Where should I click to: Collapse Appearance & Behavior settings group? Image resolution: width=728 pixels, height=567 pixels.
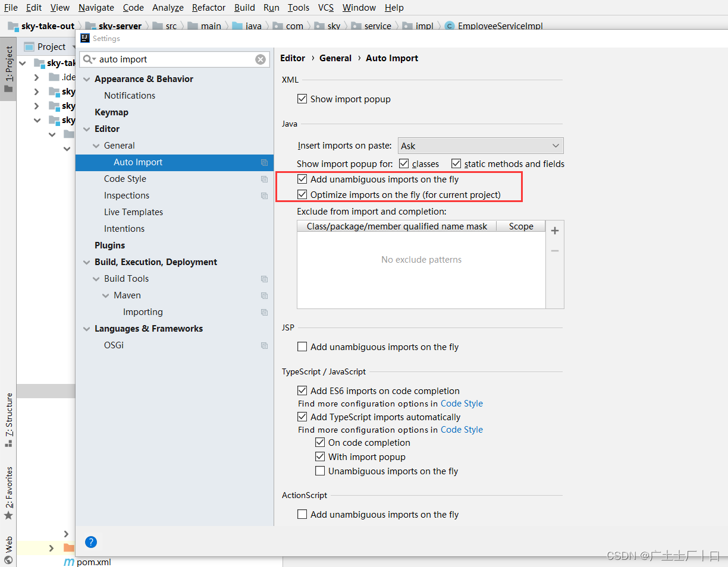click(87, 79)
